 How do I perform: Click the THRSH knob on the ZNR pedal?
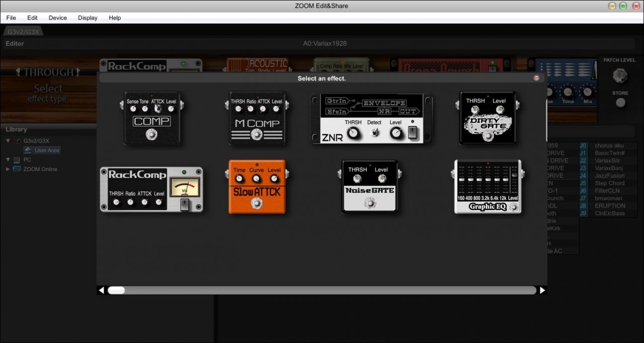click(x=354, y=133)
